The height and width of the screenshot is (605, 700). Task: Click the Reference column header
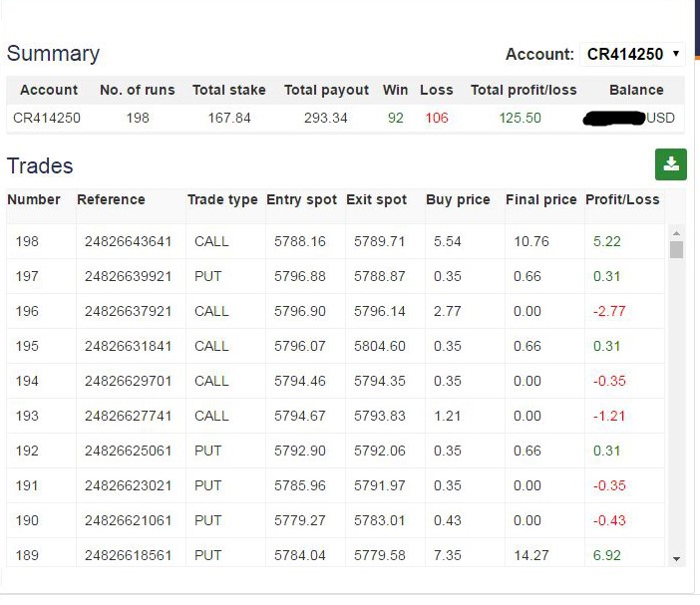point(111,199)
